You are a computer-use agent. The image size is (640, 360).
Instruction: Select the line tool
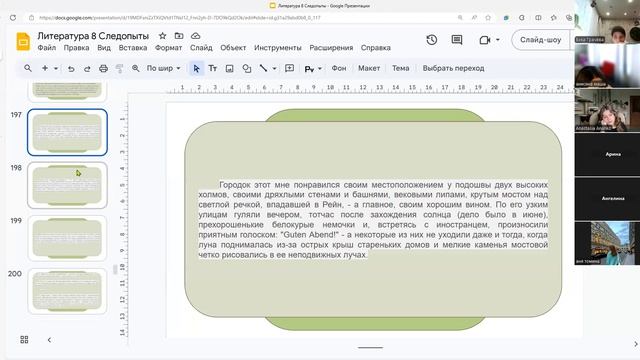tap(263, 68)
